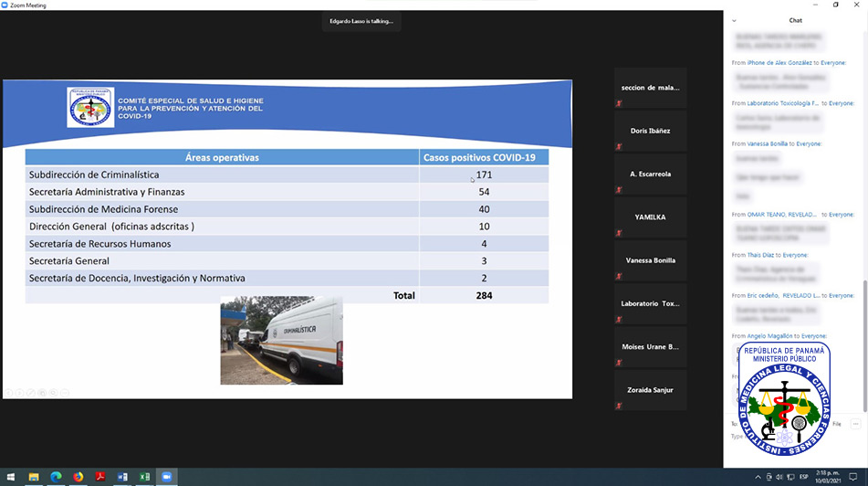Click the Subdirección de Criminalística row

click(x=287, y=174)
